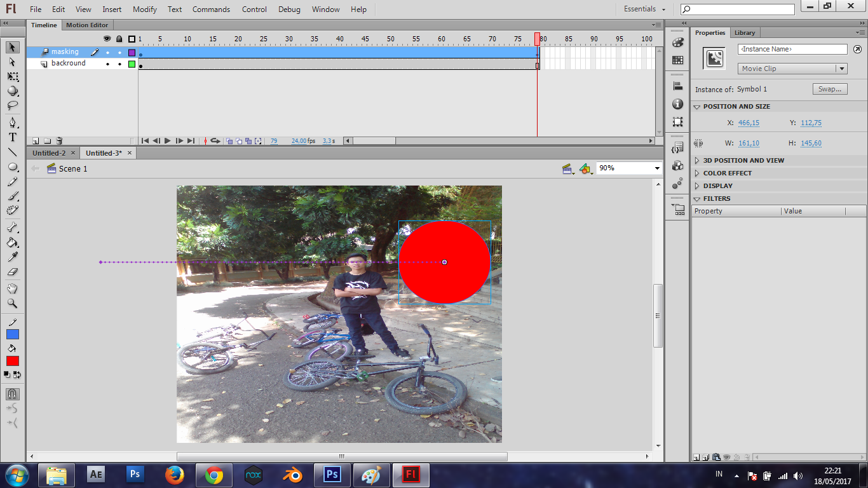Open the Code Snippets panel icon
The image size is (868, 488).
678,148
